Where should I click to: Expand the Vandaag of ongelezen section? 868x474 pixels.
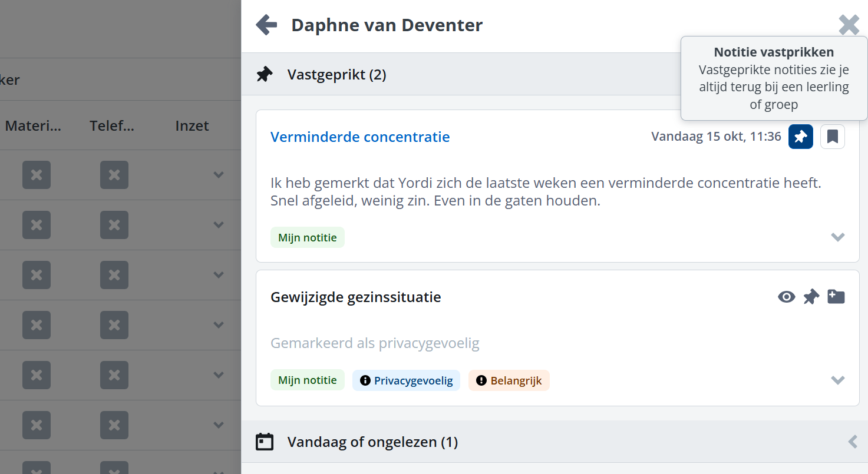click(852, 442)
